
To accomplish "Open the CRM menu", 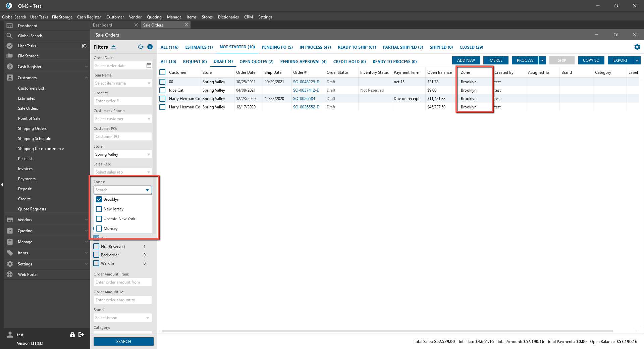I will [249, 17].
